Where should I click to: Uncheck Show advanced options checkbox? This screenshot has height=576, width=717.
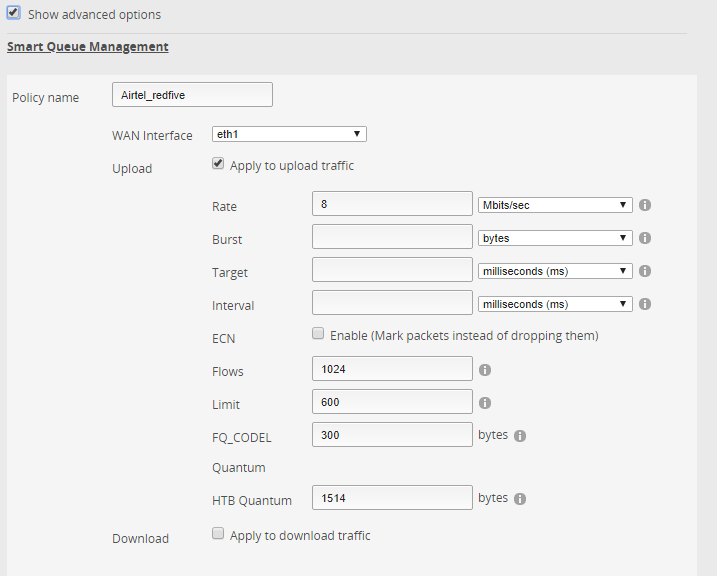(14, 13)
